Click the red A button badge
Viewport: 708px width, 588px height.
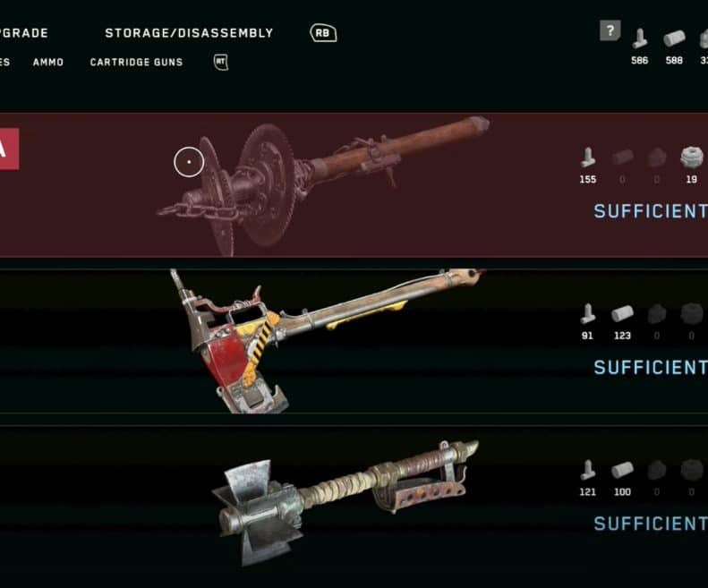tap(10, 149)
